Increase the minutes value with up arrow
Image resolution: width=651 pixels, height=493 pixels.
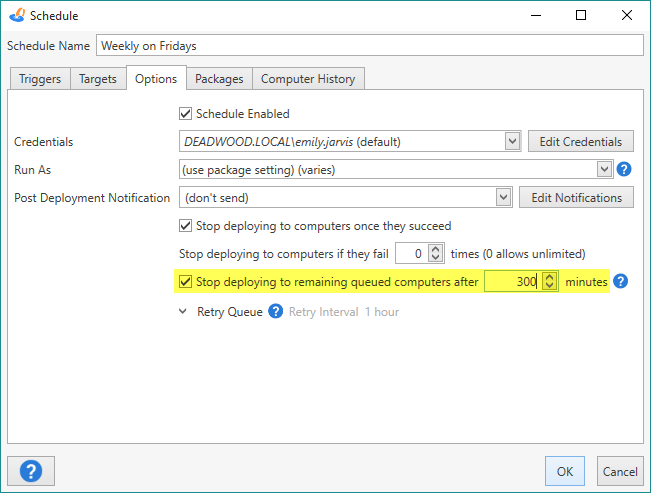(x=549, y=277)
